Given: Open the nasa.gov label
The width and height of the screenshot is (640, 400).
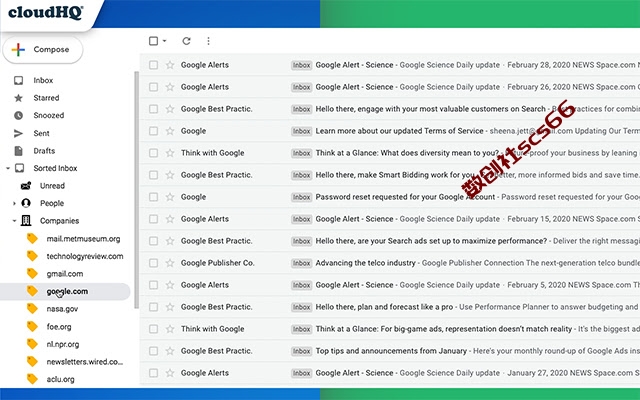Looking at the screenshot, I should coord(62,309).
